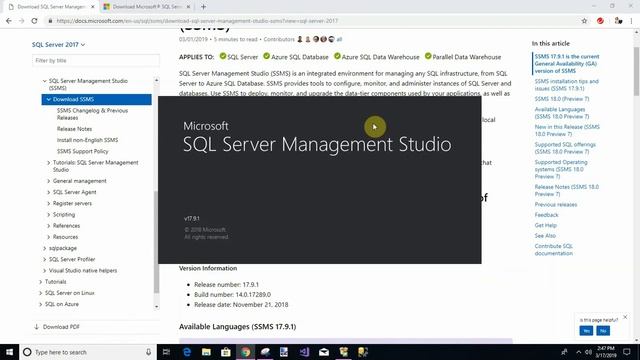This screenshot has height=360, width=640.
Task: Expand the Resources node
Action: (49, 237)
